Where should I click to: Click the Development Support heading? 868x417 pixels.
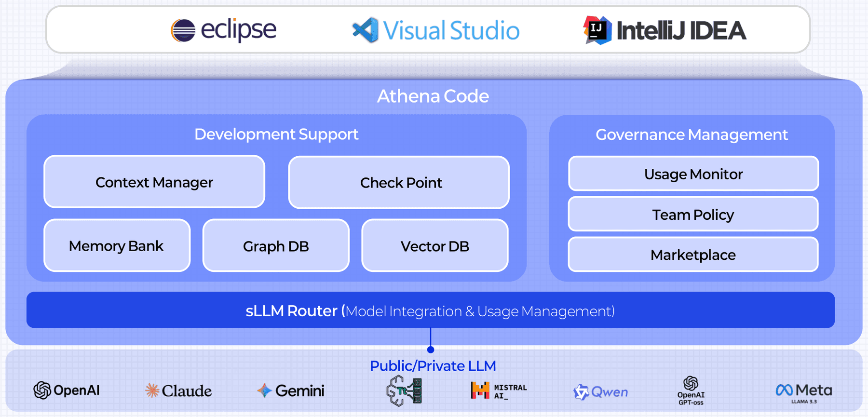(276, 134)
